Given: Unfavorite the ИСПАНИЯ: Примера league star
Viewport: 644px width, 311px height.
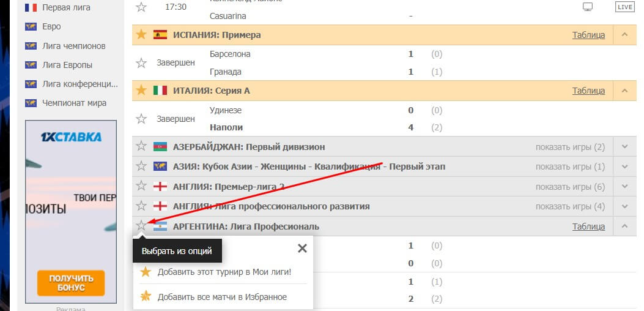Looking at the screenshot, I should click(x=141, y=34).
